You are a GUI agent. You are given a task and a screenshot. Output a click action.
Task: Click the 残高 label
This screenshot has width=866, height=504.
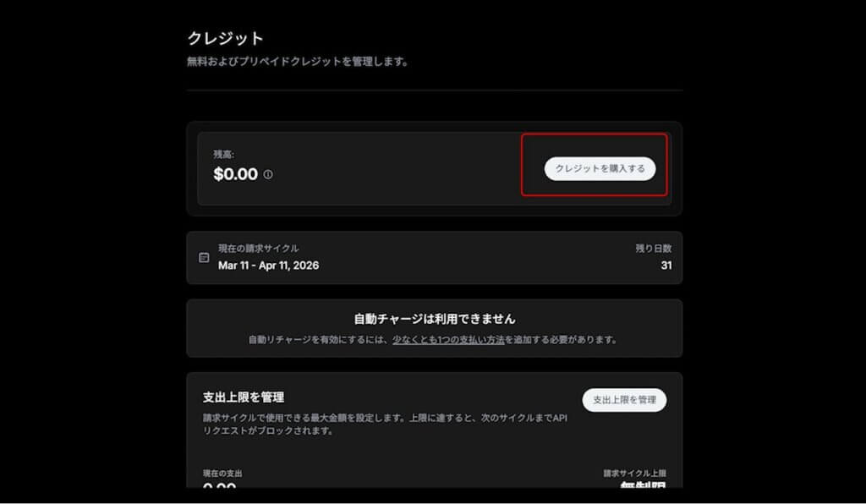[223, 155]
